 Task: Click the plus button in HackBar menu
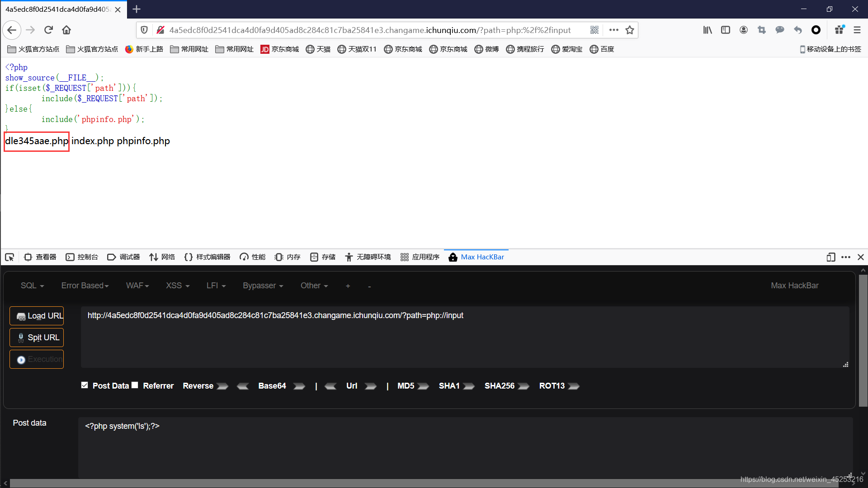pos(348,286)
